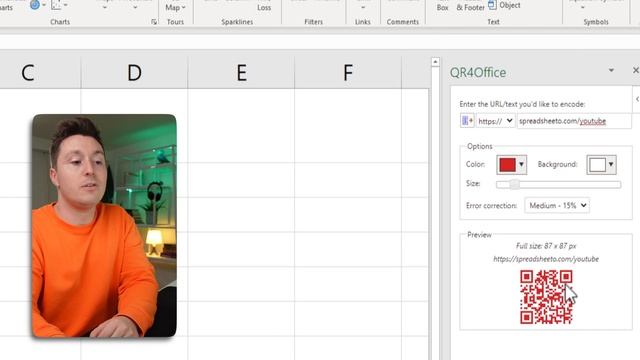Screen dimensions: 640x360
Task: Open the Charts group dialog launcher
Action: tap(154, 22)
